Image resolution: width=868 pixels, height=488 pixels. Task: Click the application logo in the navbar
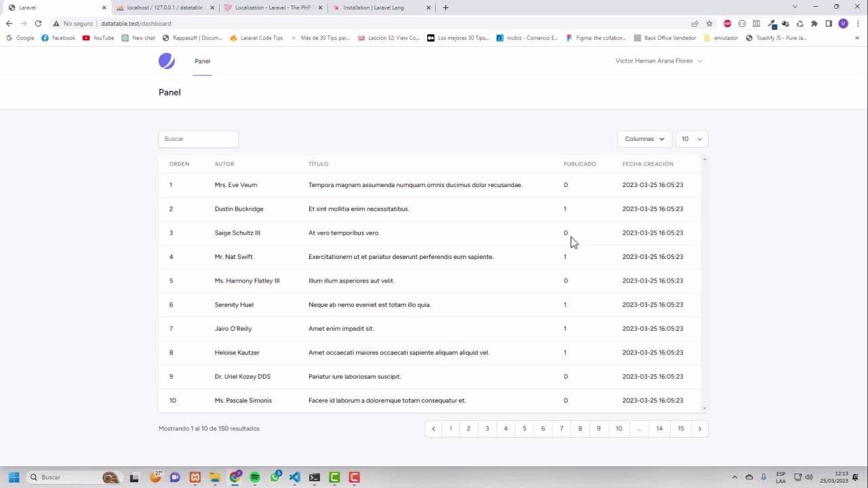(166, 61)
